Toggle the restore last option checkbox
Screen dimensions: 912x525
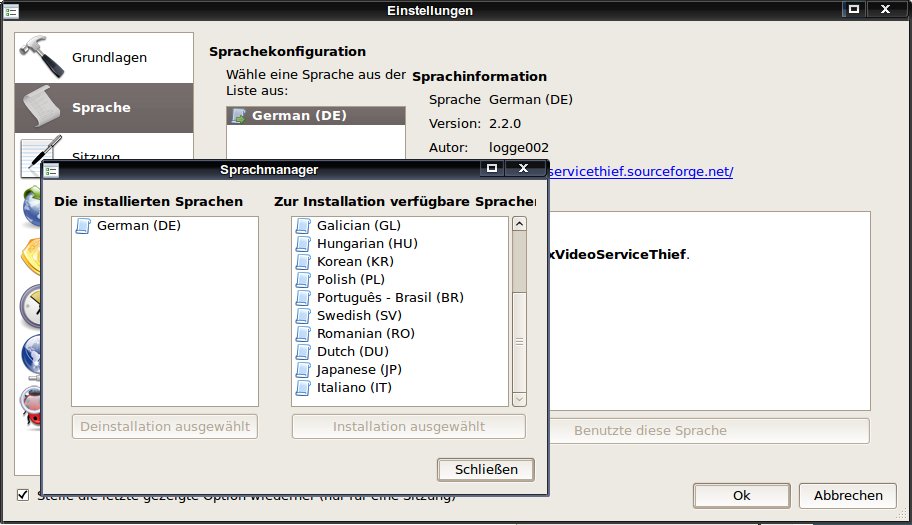pyautogui.click(x=23, y=495)
